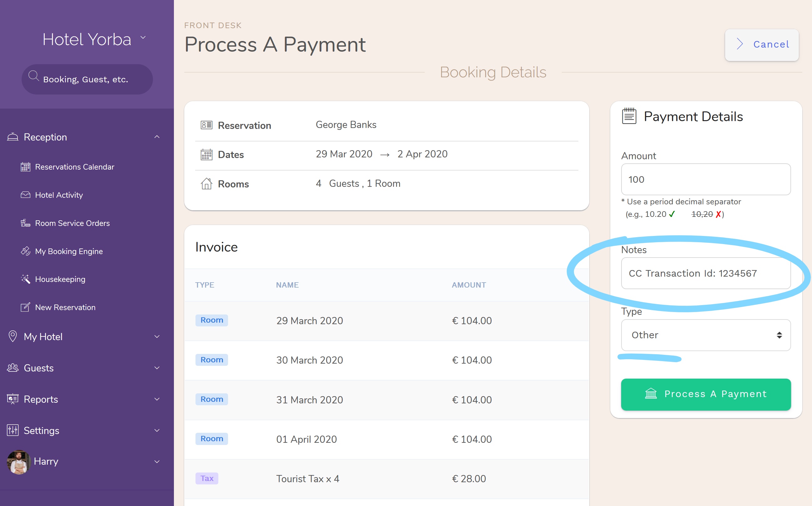This screenshot has width=812, height=506.
Task: Expand the Guests section
Action: click(x=87, y=368)
